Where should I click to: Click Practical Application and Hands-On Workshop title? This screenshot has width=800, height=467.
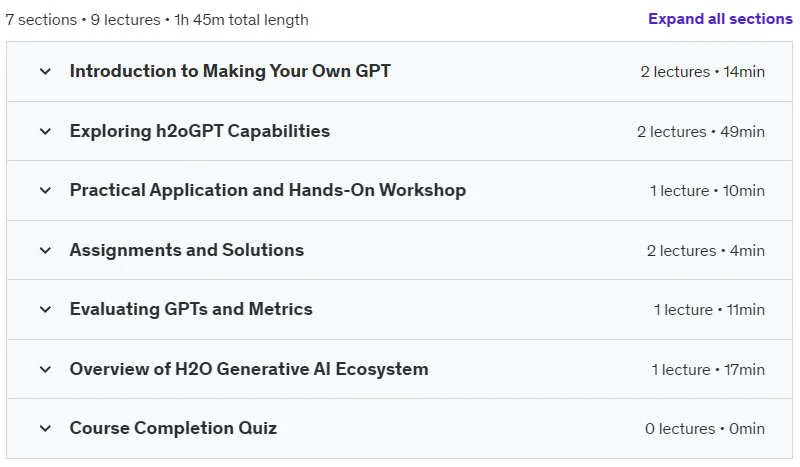click(267, 190)
